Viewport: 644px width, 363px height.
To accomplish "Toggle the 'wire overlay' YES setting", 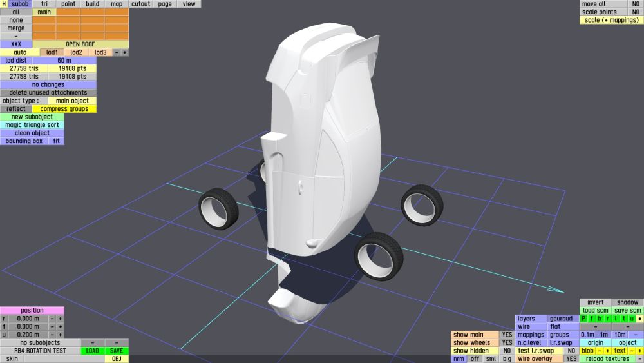I will click(x=571, y=359).
